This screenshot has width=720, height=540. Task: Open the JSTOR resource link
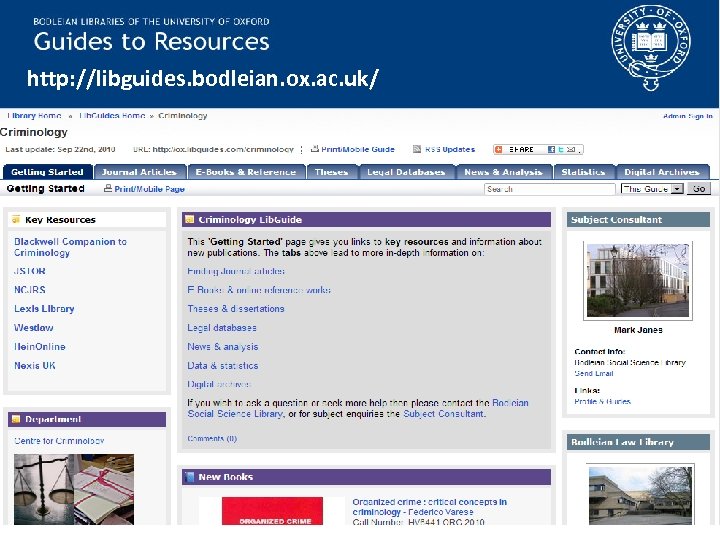30,271
